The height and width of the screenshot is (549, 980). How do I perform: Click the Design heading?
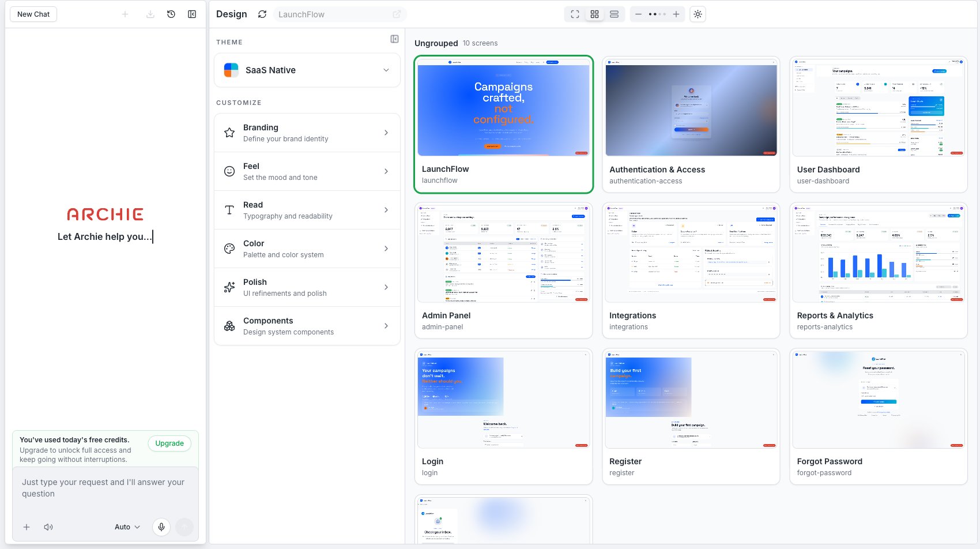tap(232, 14)
